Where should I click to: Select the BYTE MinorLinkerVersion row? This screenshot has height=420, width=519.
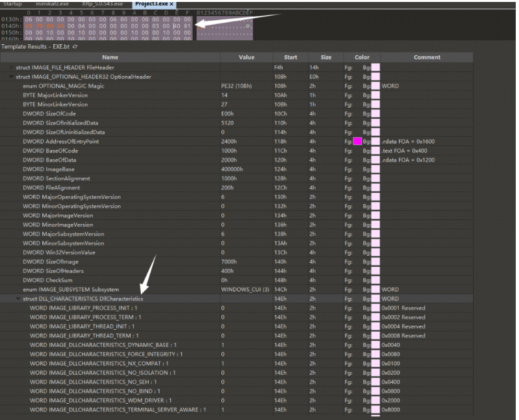click(x=236, y=105)
